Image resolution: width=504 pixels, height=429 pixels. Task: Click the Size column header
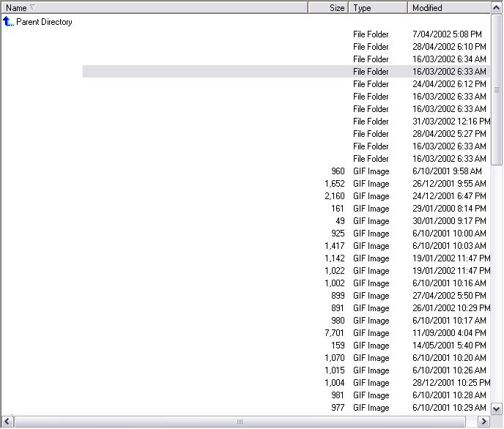coord(328,7)
